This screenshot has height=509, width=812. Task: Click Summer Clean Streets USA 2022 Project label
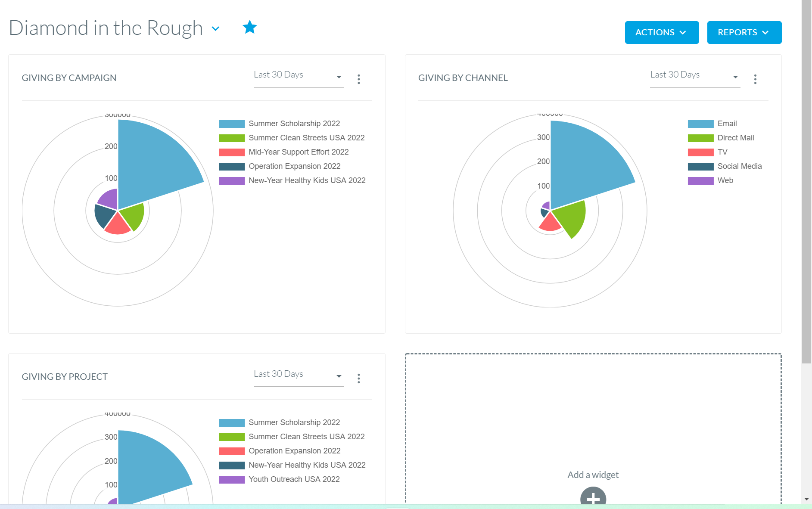pyautogui.click(x=307, y=437)
